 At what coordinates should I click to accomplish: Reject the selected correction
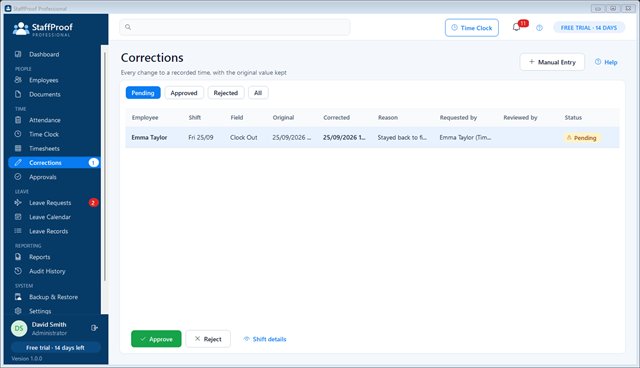click(x=208, y=339)
